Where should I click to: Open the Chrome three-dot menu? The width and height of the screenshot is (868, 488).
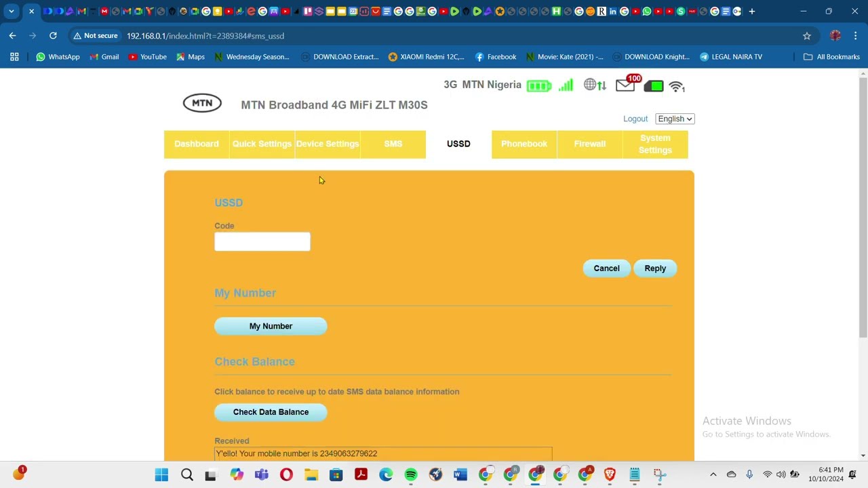coord(856,36)
